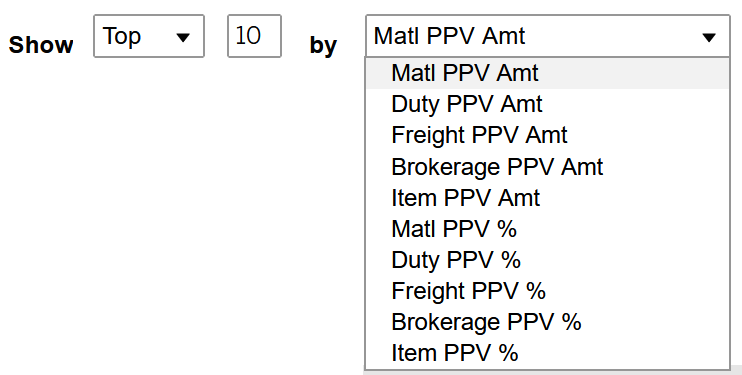Click the Matl PPV Amt combo box field
742x375 pixels.
548,36
